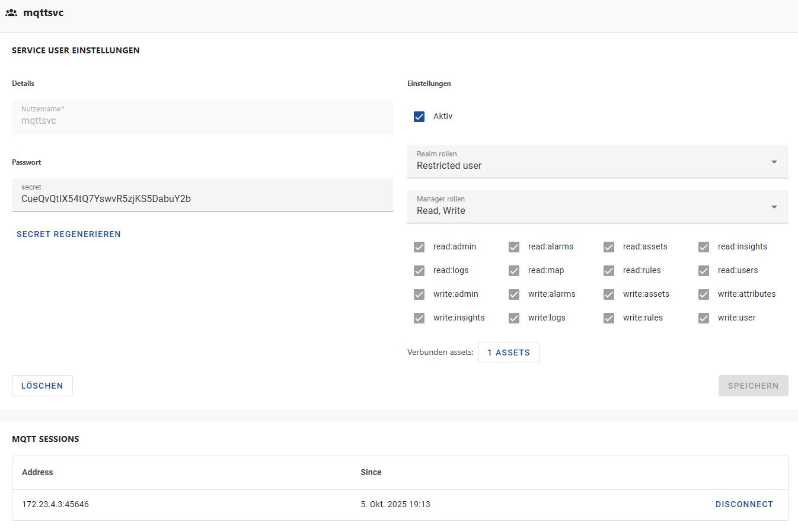Click the read:map permission checkbox
Viewport: 798px width, 532px height.
(x=514, y=271)
